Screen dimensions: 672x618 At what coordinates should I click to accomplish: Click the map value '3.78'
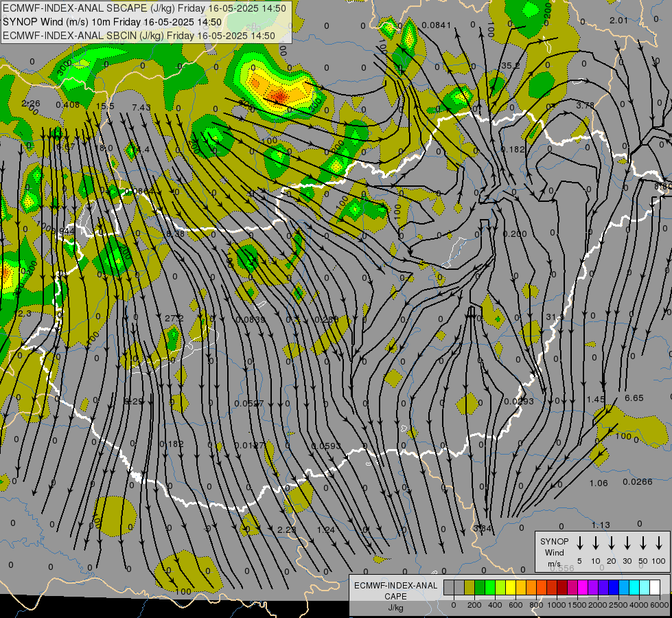point(585,106)
